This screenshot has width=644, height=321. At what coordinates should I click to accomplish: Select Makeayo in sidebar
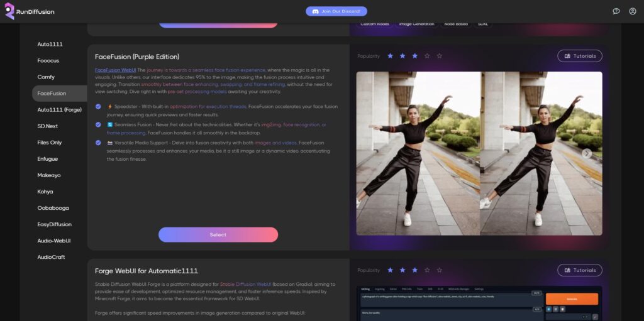[49, 175]
